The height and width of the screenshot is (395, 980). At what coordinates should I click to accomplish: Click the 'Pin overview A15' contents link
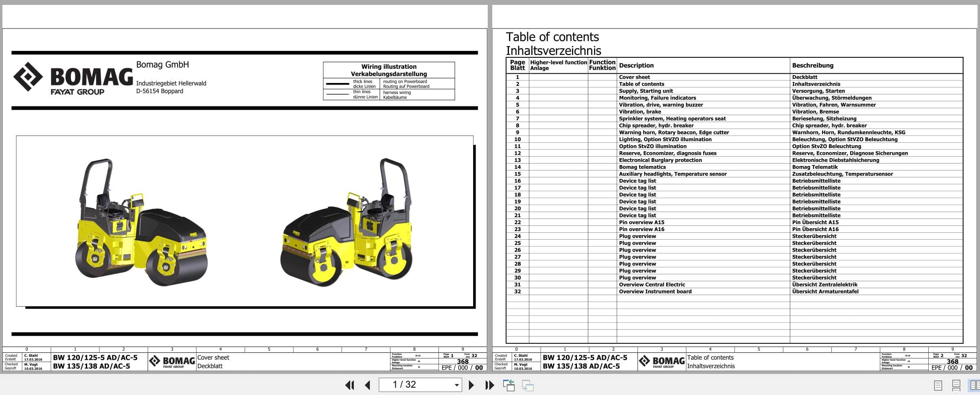click(x=645, y=222)
